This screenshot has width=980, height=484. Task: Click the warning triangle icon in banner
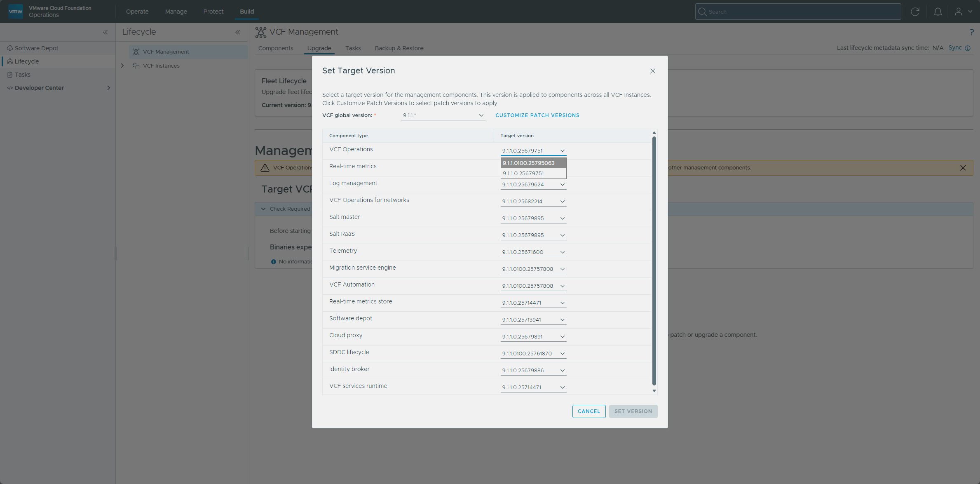click(265, 168)
